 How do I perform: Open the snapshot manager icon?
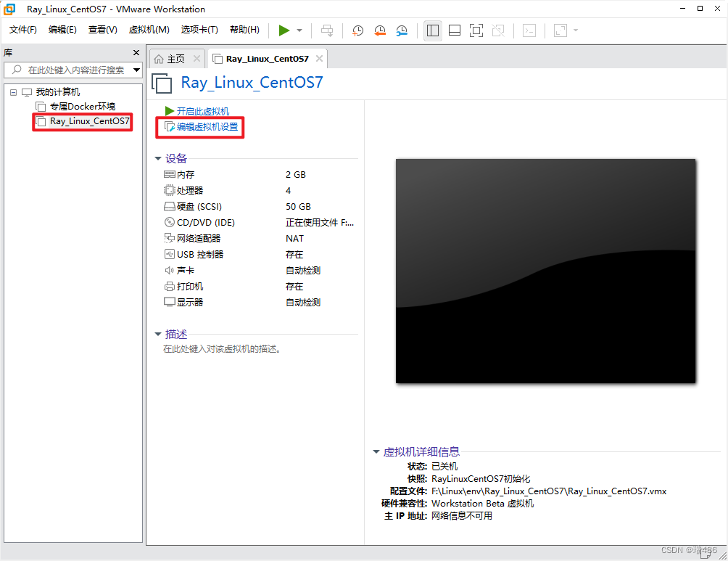tap(402, 30)
